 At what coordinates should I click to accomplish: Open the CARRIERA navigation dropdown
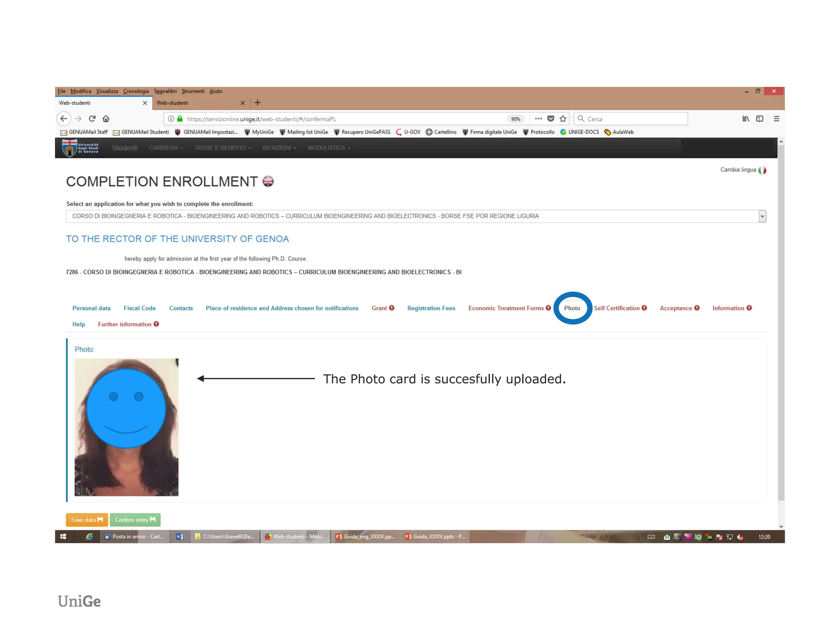point(166,148)
